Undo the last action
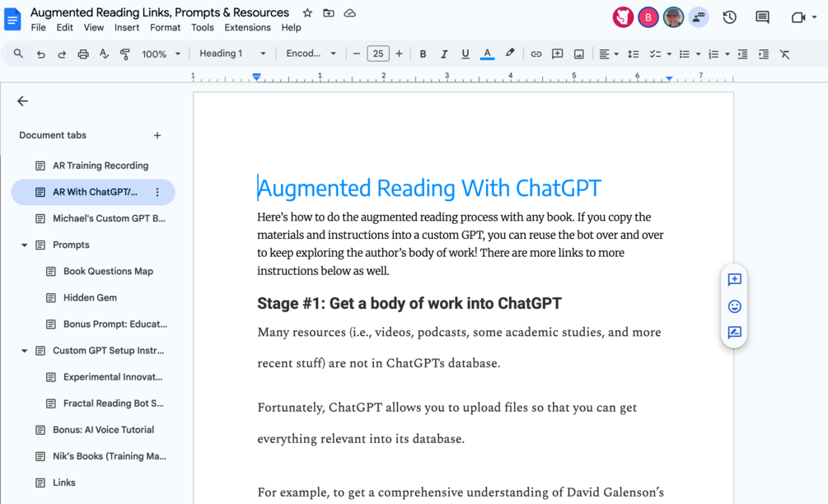This screenshot has height=504, width=828. [40, 54]
